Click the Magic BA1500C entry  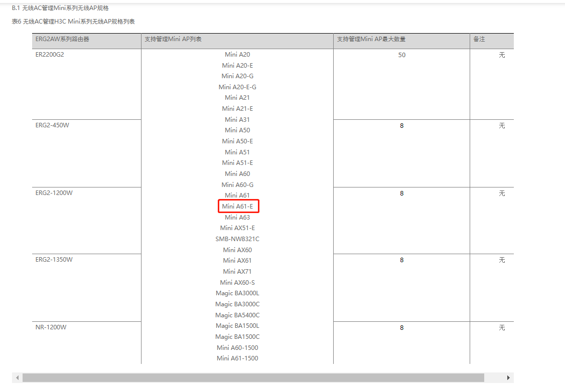[x=237, y=336]
